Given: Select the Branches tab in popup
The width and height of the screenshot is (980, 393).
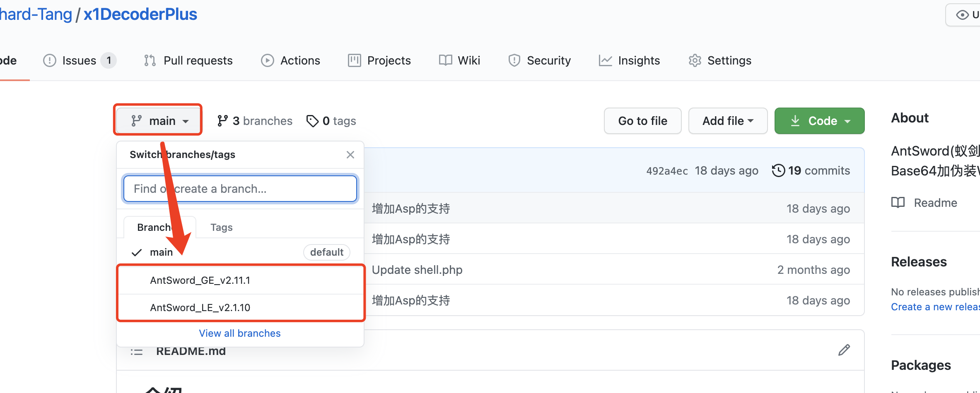Looking at the screenshot, I should [x=159, y=227].
